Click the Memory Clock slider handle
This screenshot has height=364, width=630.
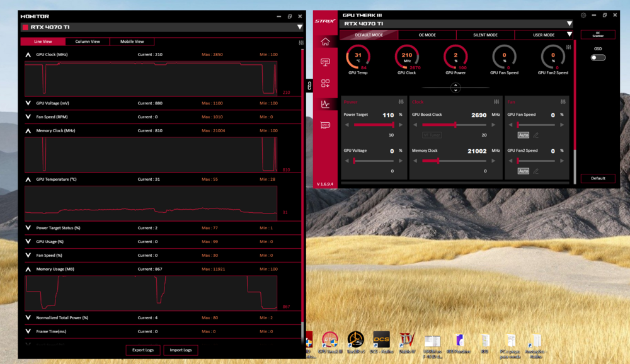438,161
